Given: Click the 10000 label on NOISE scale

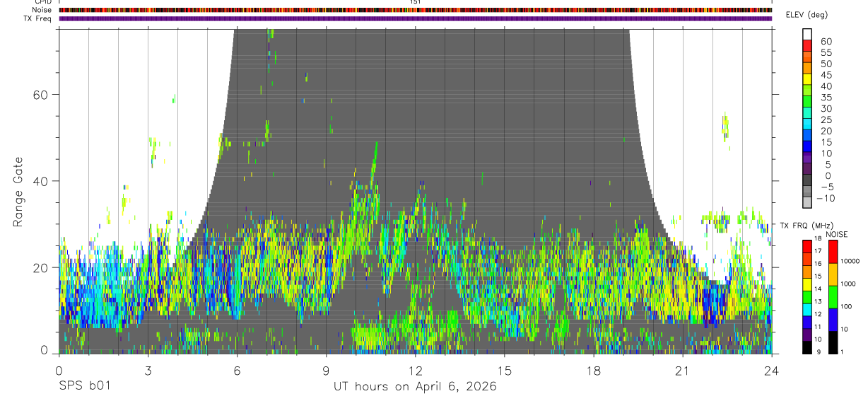Looking at the screenshot, I should (x=850, y=262).
